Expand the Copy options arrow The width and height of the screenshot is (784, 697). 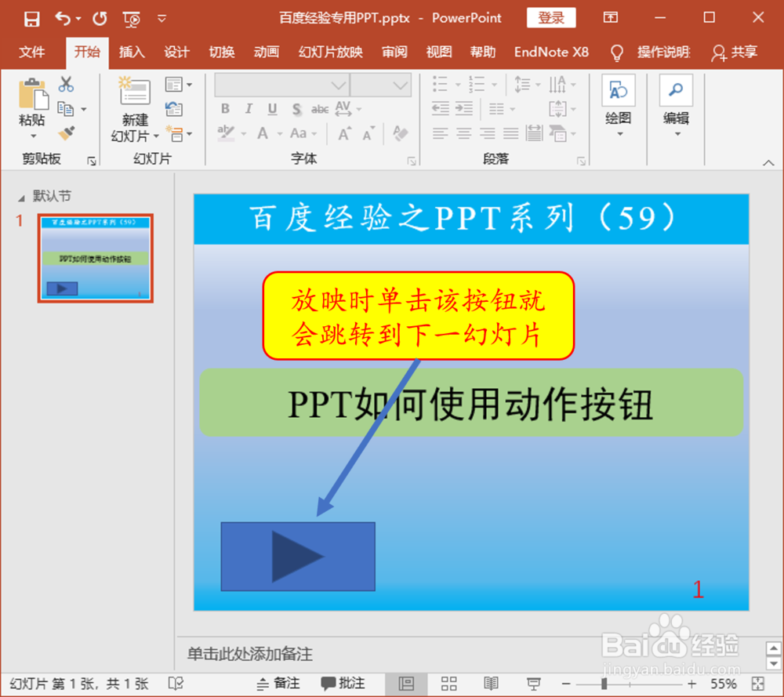[x=84, y=109]
